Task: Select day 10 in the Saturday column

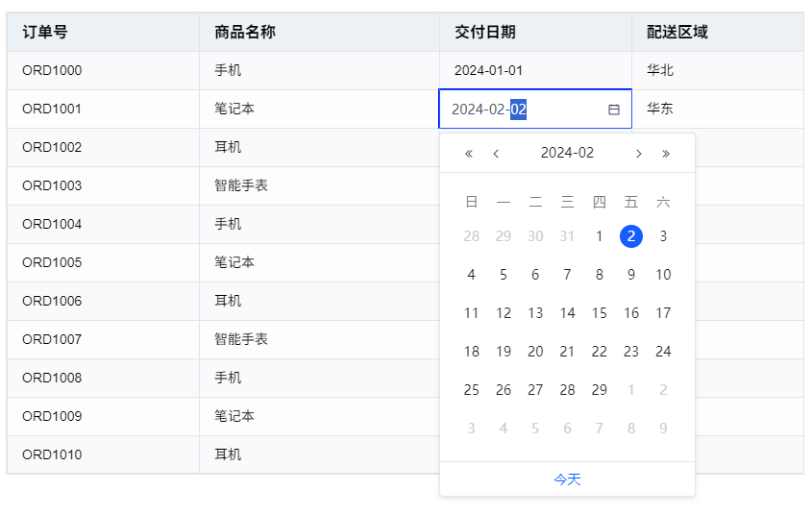Action: (663, 275)
